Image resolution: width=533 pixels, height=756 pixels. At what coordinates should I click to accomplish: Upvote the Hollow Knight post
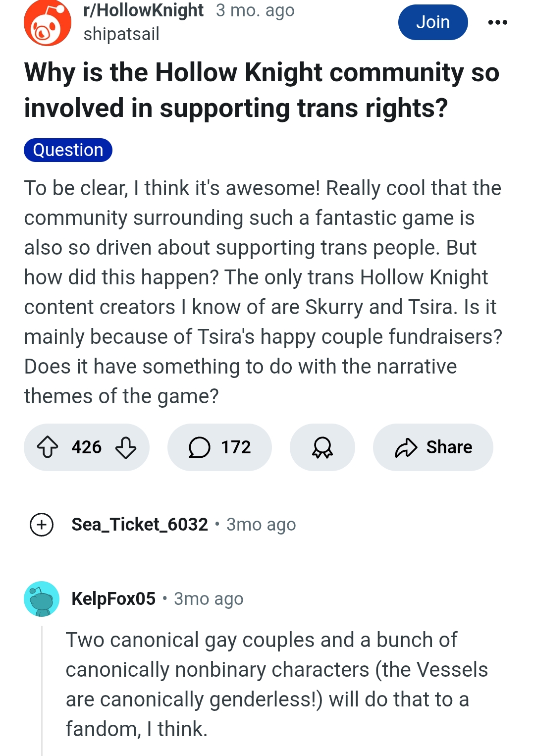[x=48, y=447]
